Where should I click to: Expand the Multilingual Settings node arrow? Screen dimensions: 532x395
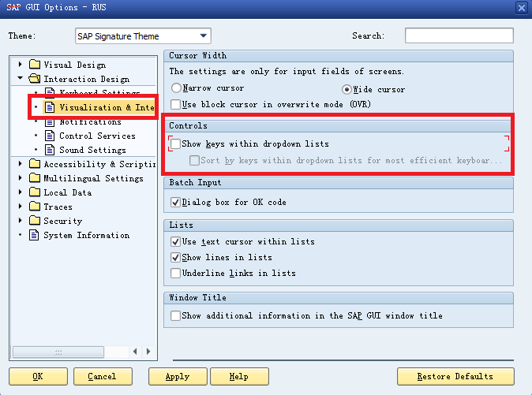tap(21, 178)
